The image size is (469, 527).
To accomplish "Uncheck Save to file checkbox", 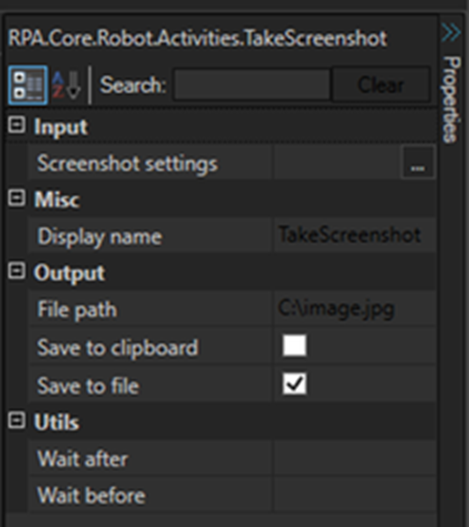I will [295, 383].
